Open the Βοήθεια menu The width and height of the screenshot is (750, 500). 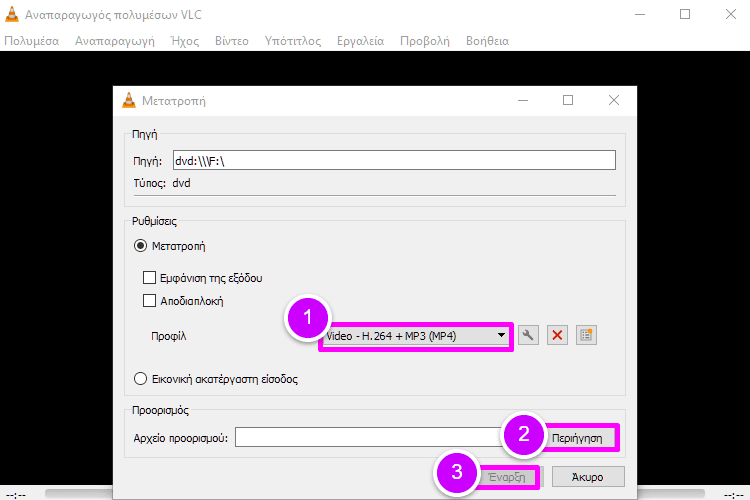(x=487, y=41)
